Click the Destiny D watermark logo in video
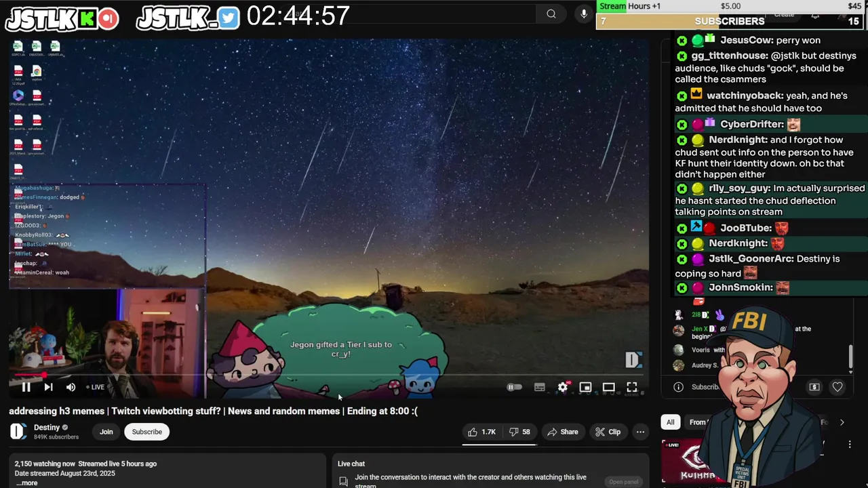This screenshot has width=868, height=488. click(x=633, y=360)
